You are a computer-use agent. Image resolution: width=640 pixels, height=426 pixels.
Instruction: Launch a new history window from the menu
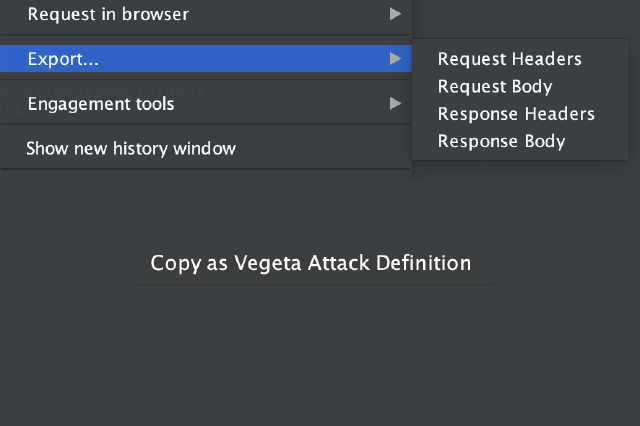(131, 149)
